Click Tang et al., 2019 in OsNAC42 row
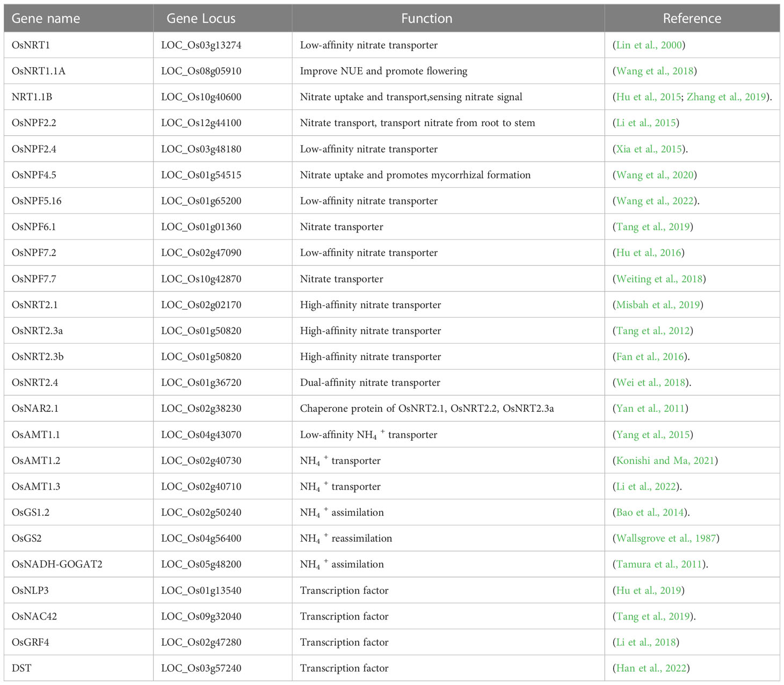The width and height of the screenshot is (784, 685). coord(653,616)
